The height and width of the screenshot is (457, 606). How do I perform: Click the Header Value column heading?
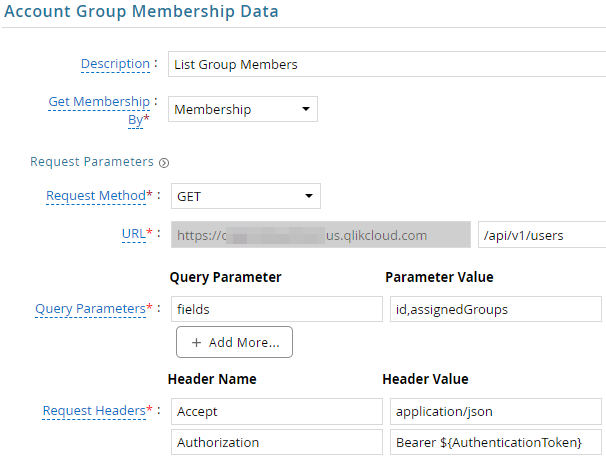tap(425, 379)
